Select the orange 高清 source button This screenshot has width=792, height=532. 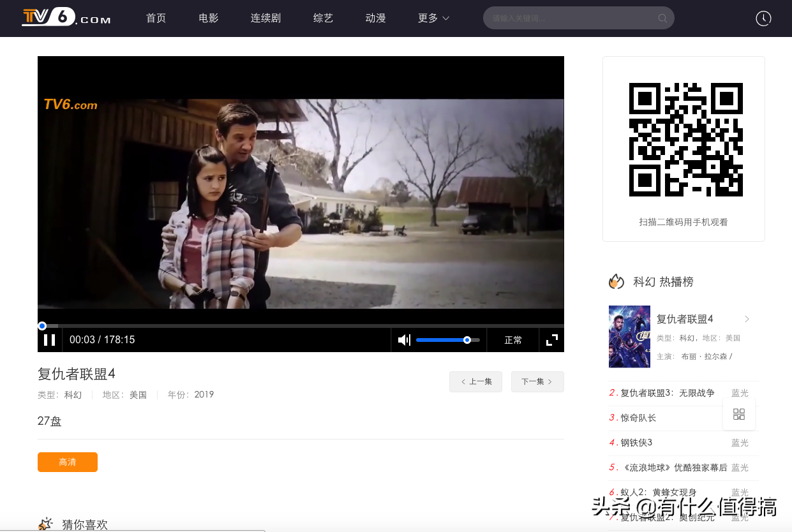pos(68,462)
